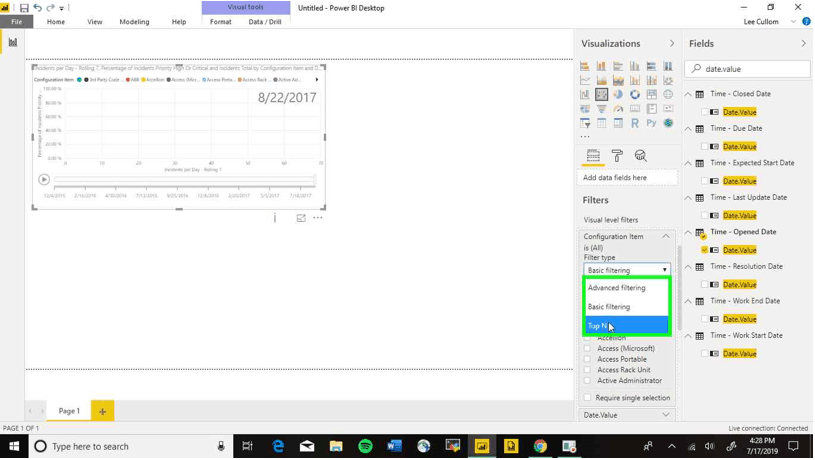The width and height of the screenshot is (815, 460).
Task: Open More options for the visual
Action: click(x=318, y=218)
